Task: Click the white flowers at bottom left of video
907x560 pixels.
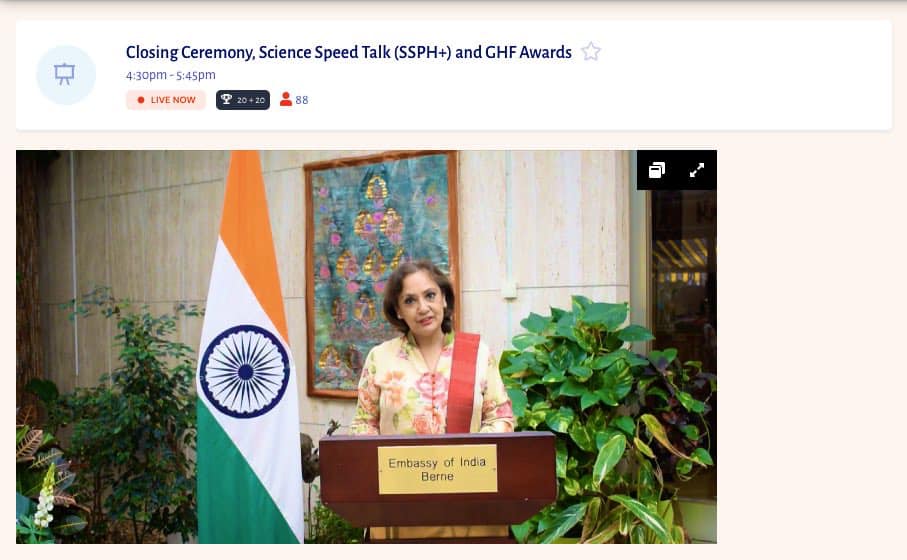Action: coord(46,499)
